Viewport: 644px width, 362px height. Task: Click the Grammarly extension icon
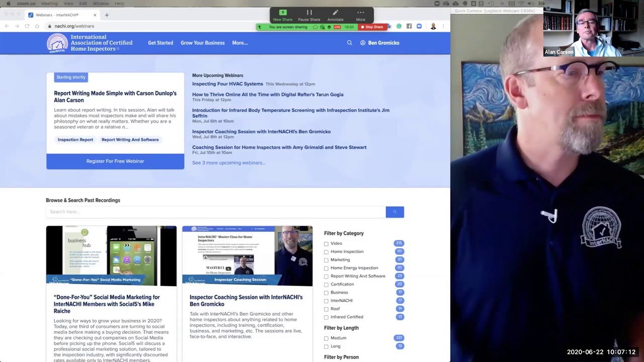click(x=399, y=26)
